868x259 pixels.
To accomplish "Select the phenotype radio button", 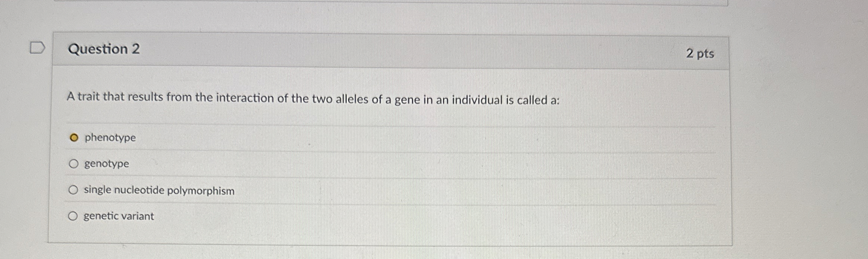I will [x=74, y=138].
